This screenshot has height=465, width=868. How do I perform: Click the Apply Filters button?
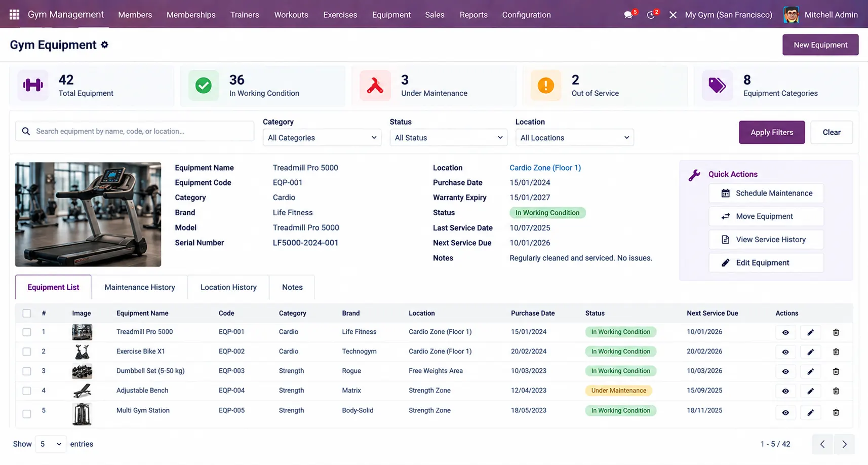772,132
